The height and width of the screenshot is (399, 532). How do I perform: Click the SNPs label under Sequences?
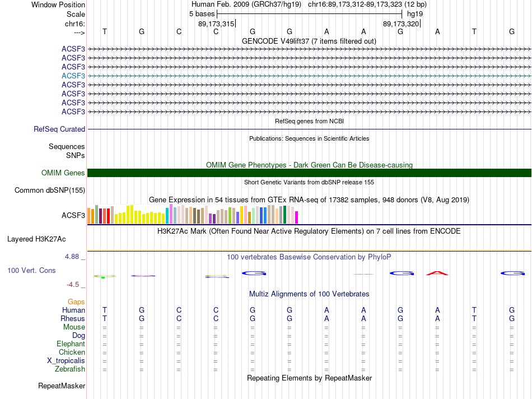(x=76, y=155)
